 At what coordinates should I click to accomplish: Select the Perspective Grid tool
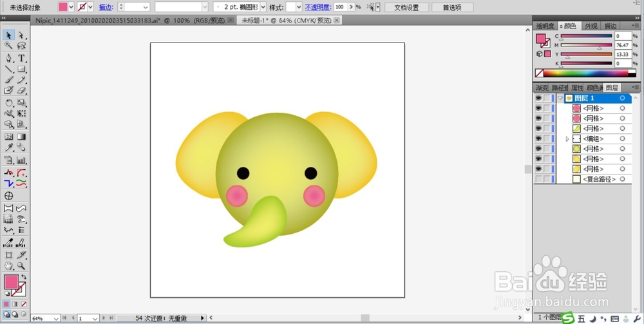click(x=21, y=124)
